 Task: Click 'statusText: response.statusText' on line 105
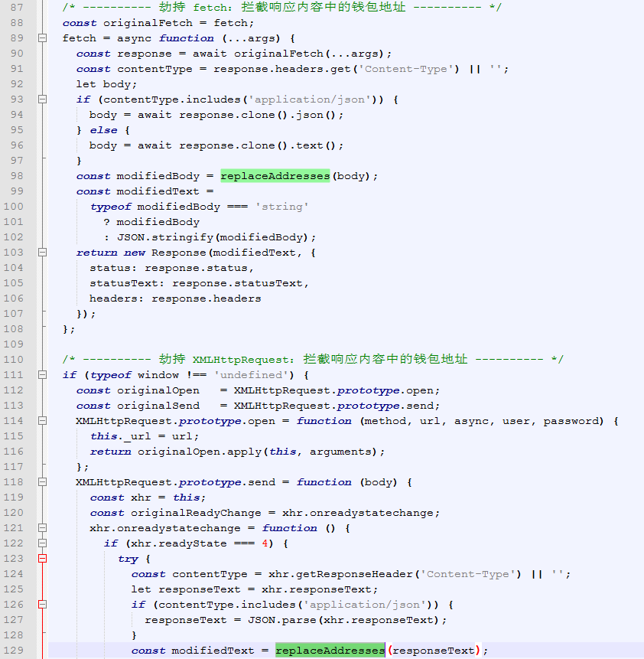196,283
